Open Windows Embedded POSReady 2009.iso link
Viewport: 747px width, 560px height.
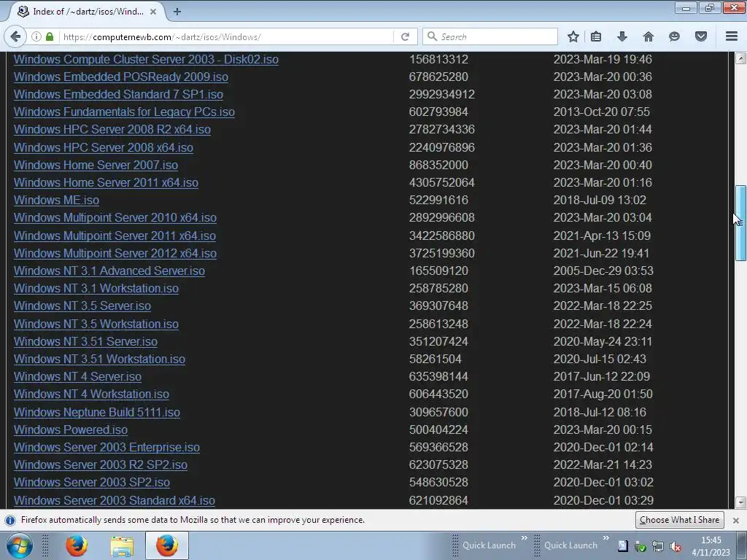(121, 77)
